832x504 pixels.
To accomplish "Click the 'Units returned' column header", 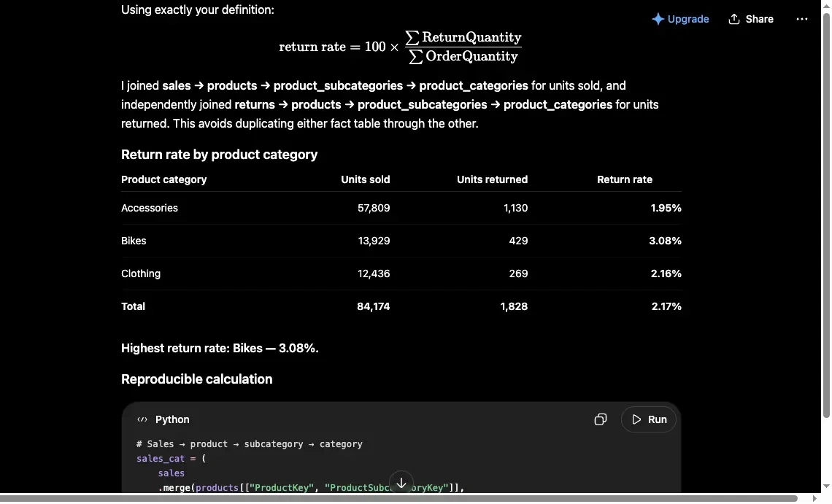I will tap(492, 179).
